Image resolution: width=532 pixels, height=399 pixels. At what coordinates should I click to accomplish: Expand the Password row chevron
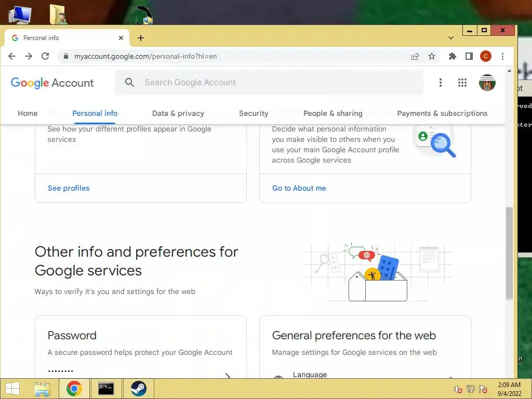pos(228,375)
